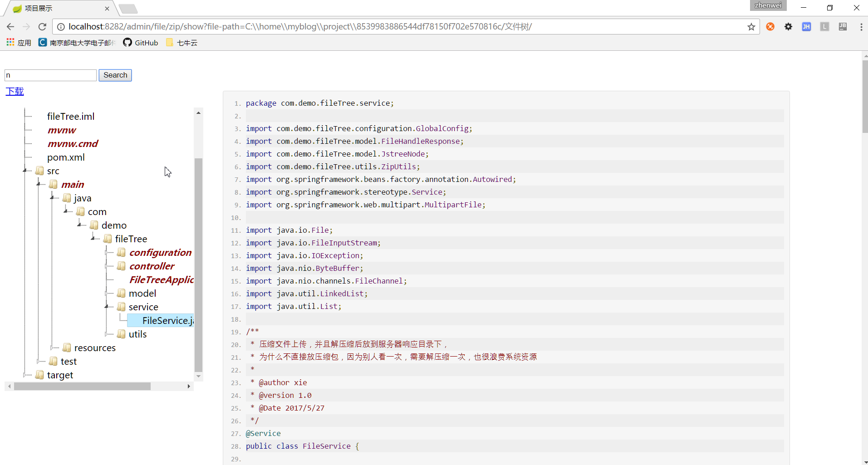
Task: Open pom.xml in the tree
Action: 66,157
